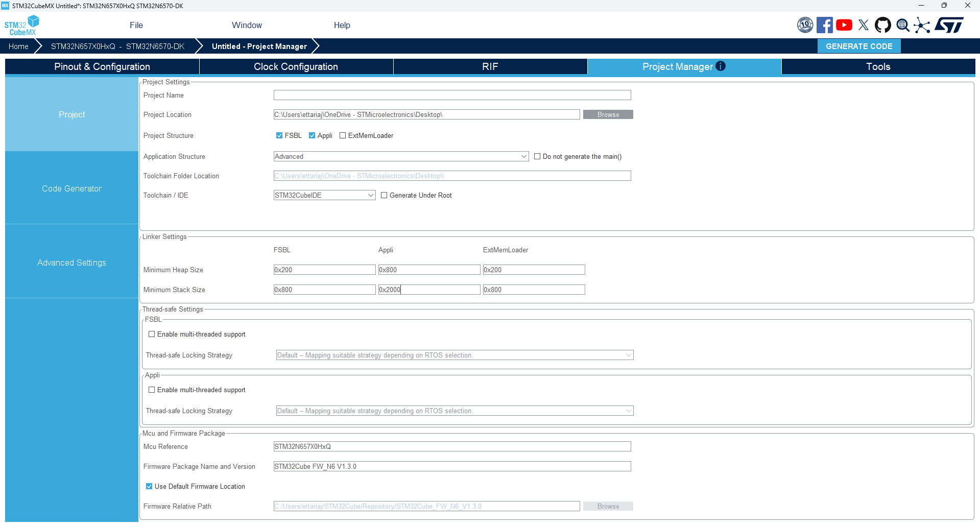Switch to Pinout & Configuration tab
This screenshot has width=980, height=525.
point(102,66)
